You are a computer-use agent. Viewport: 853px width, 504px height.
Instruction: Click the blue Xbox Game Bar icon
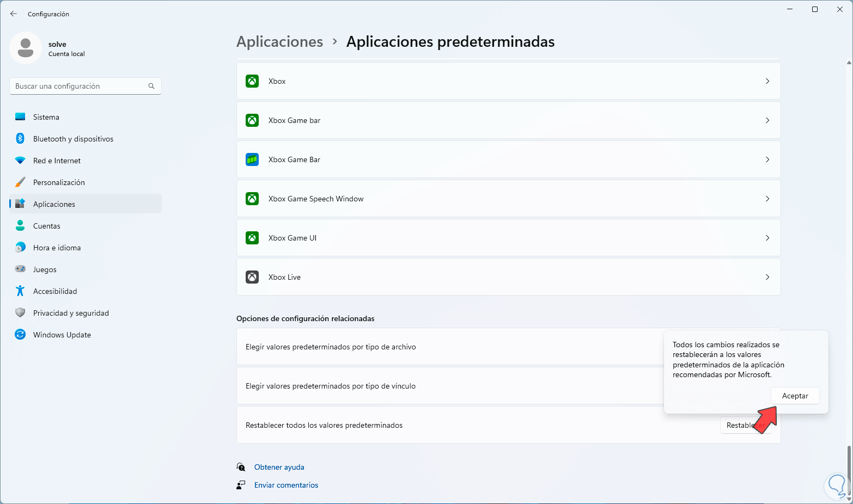[x=252, y=159]
